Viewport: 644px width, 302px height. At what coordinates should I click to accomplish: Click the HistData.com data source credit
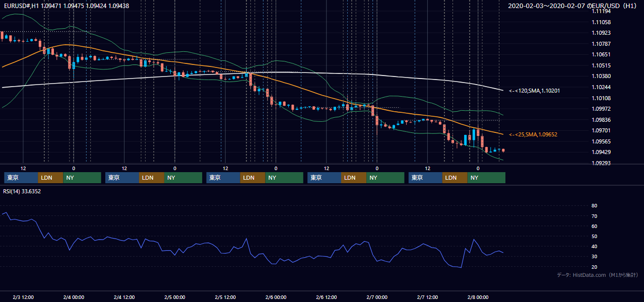point(598,275)
